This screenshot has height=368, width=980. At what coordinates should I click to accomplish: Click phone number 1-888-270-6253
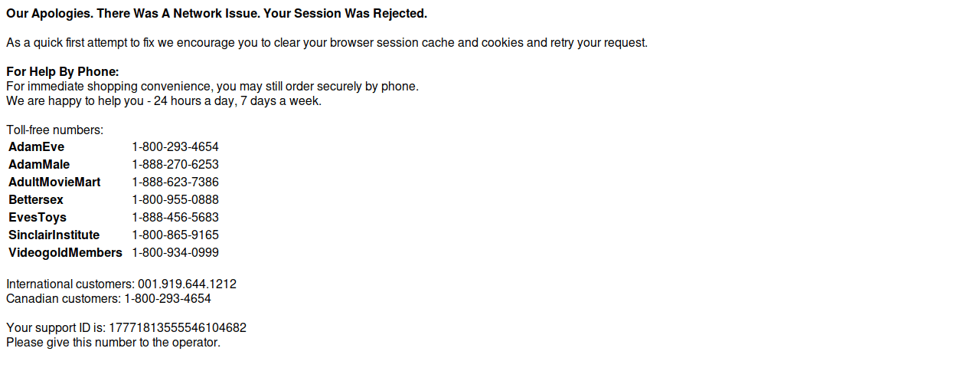pyautogui.click(x=175, y=165)
